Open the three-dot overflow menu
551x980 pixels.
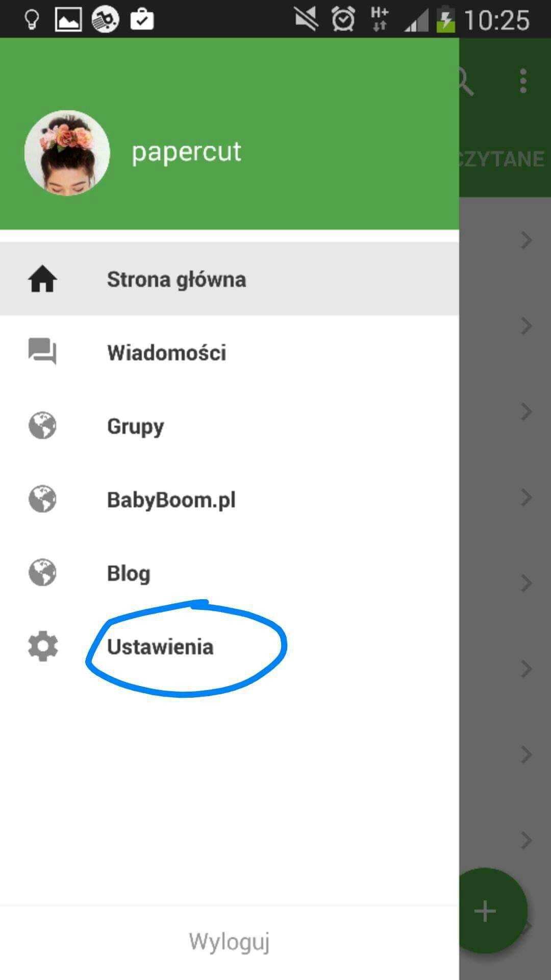click(523, 82)
